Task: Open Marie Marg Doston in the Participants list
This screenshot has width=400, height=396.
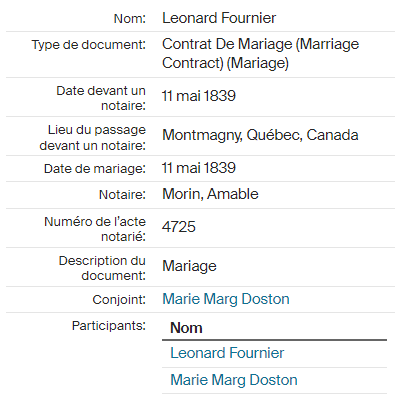Action: pyautogui.click(x=234, y=380)
